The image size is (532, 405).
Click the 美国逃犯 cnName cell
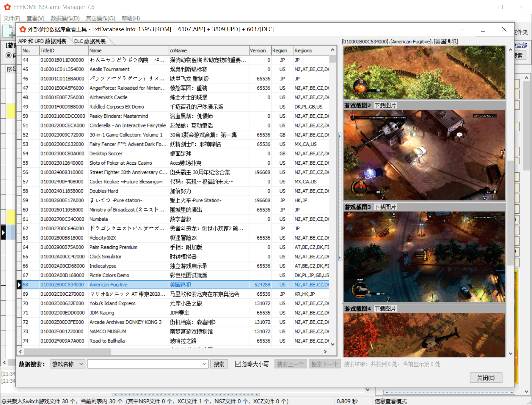[x=209, y=285]
